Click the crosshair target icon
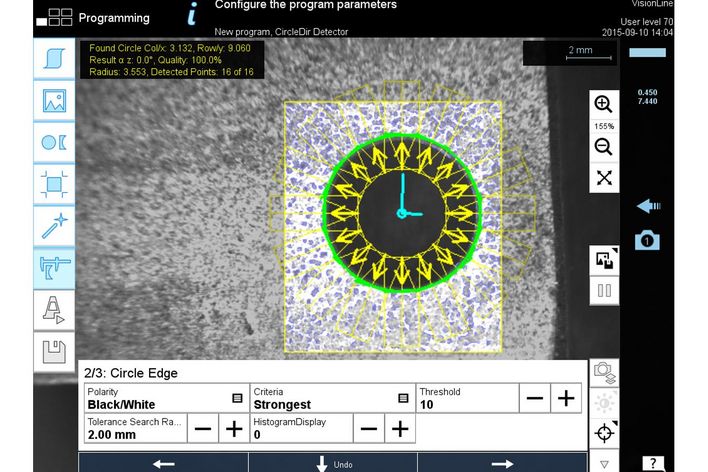 [x=604, y=433]
